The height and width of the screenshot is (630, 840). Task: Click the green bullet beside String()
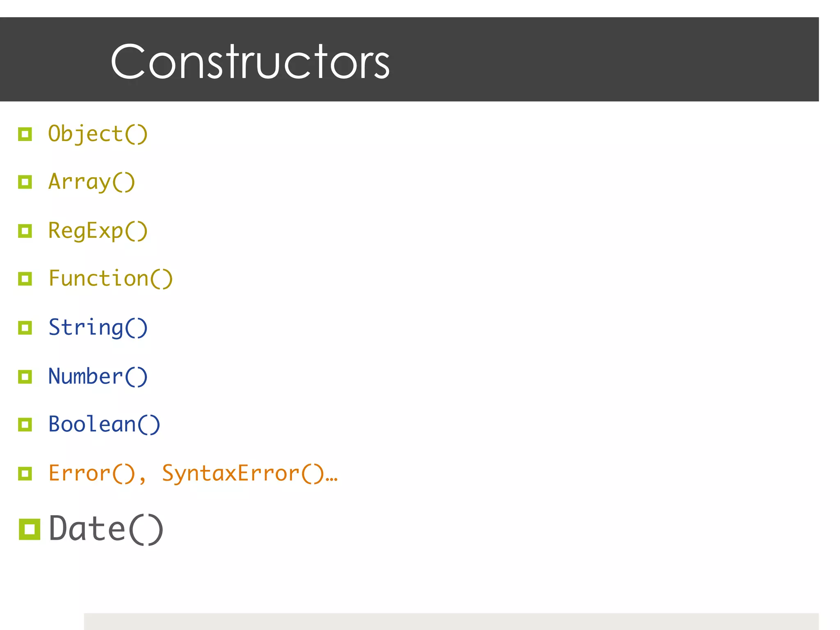[25, 328]
